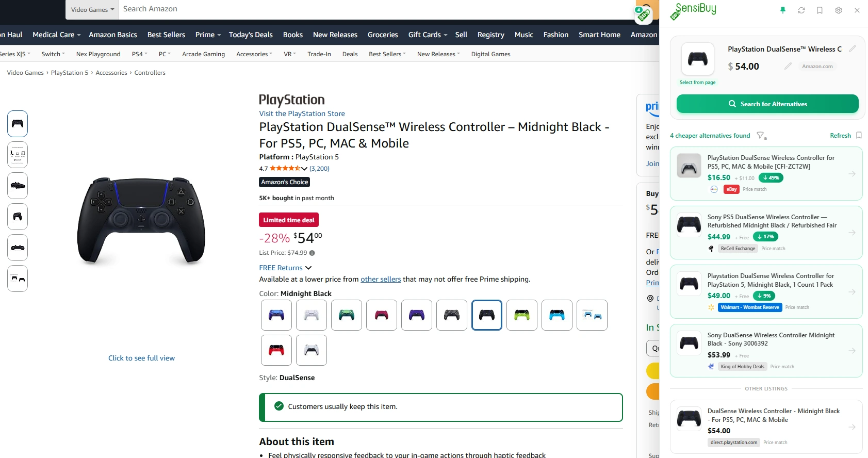Expand the Prime nav dropdown

point(208,35)
